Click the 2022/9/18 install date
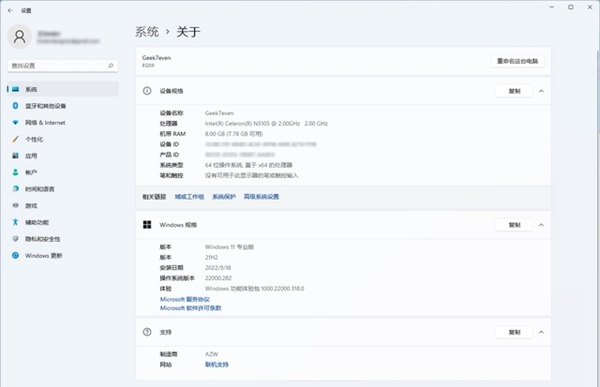The image size is (600, 387). tap(218, 268)
